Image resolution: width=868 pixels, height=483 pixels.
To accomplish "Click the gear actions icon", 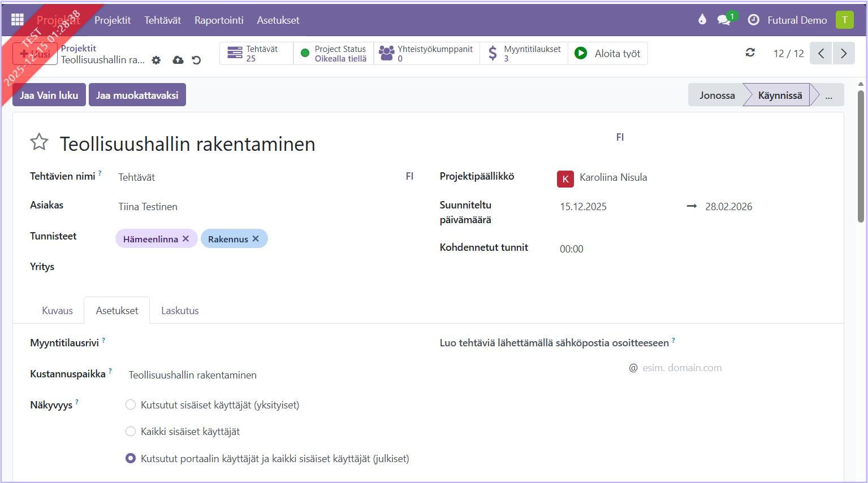I will pos(157,60).
